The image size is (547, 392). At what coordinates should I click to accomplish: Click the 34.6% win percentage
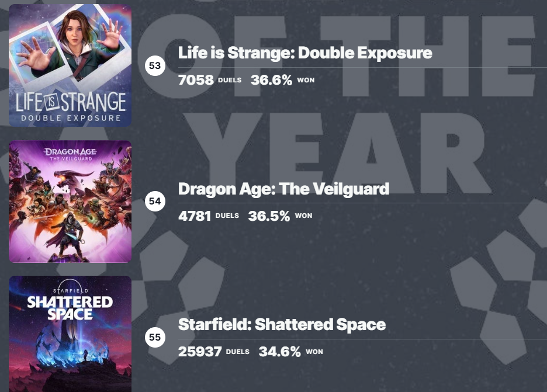279,352
